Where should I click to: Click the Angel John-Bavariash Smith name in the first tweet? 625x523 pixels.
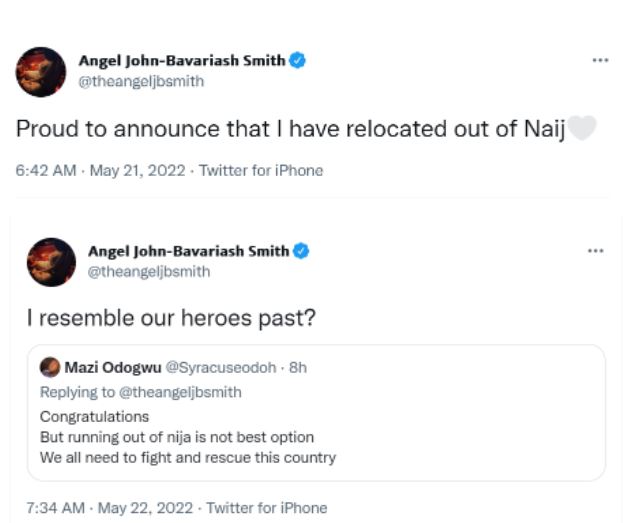[182, 61]
